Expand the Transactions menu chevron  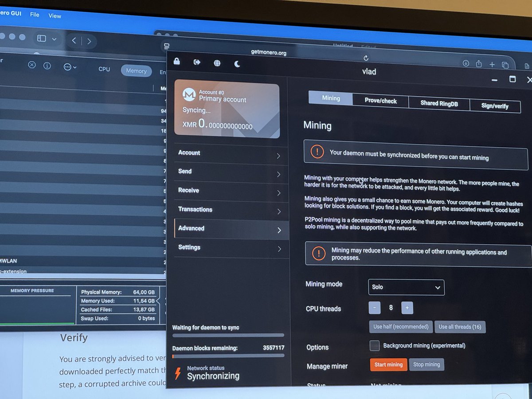point(279,212)
